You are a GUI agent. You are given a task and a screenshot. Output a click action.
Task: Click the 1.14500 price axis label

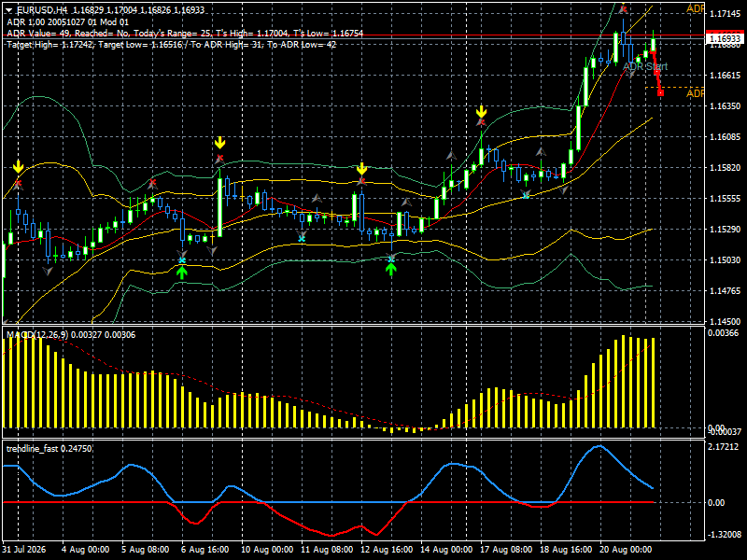pyautogui.click(x=726, y=321)
